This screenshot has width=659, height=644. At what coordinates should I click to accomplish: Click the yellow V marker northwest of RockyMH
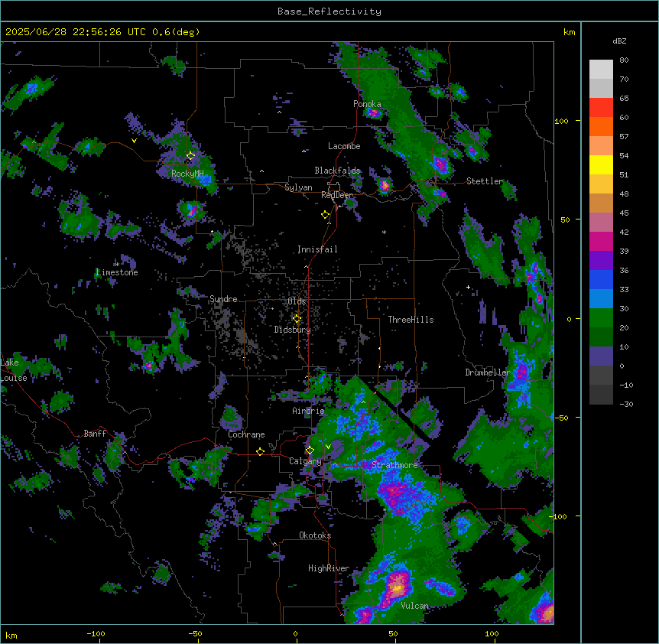134,141
